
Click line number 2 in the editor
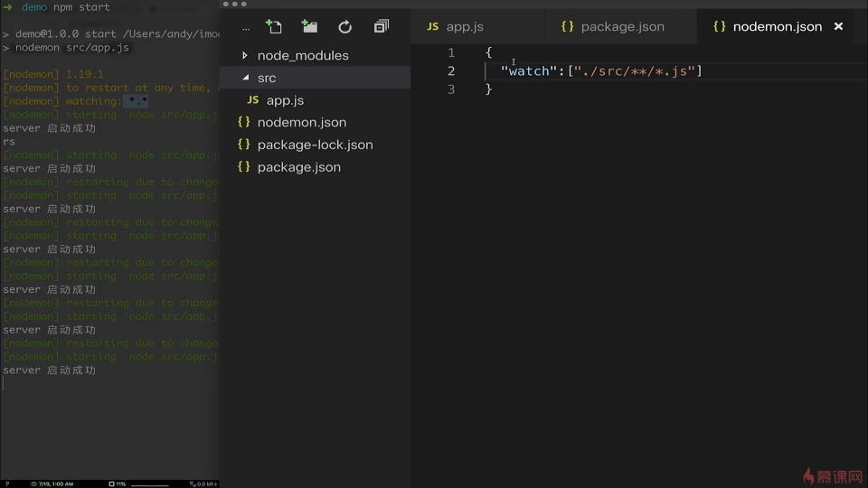click(451, 70)
